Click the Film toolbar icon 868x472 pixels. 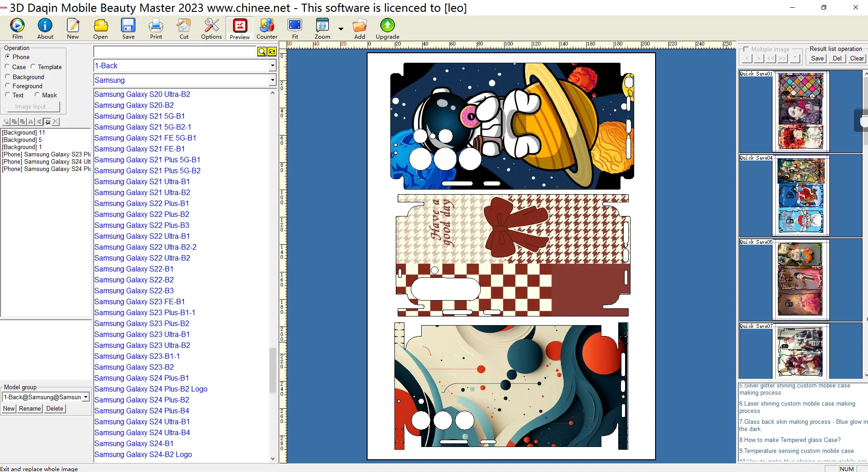pyautogui.click(x=17, y=29)
